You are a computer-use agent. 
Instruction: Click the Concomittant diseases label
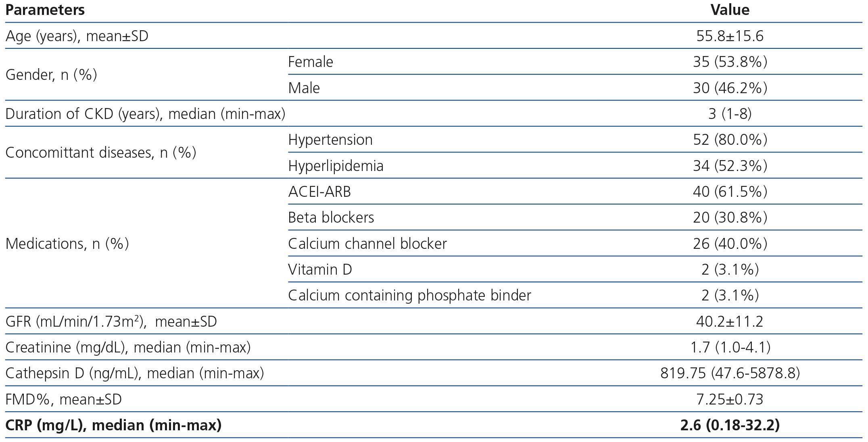tap(101, 153)
